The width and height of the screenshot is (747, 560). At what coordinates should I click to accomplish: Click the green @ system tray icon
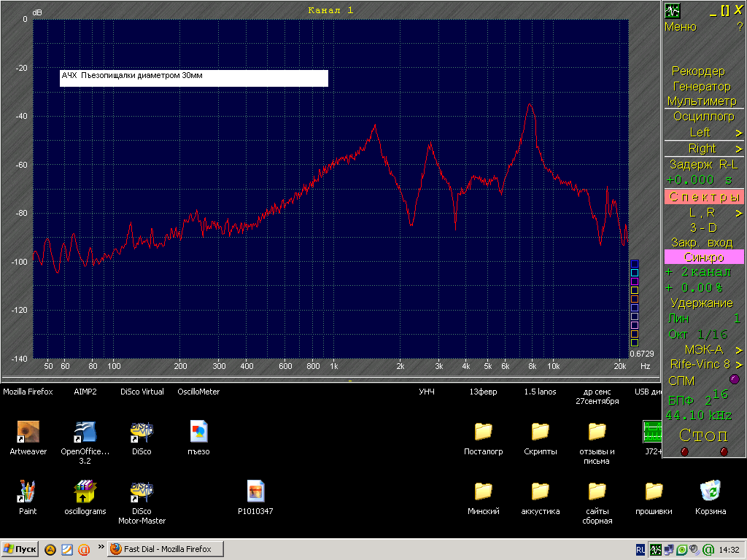708,550
